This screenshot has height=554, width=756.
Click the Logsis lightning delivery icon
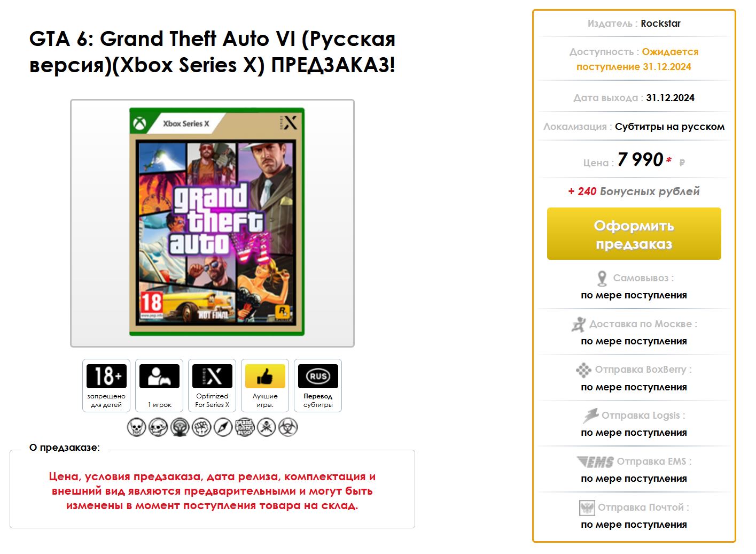click(x=590, y=416)
